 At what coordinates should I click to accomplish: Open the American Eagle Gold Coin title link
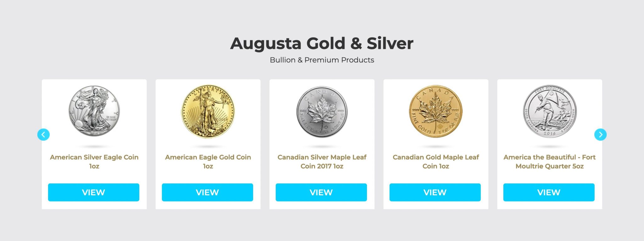tap(208, 162)
